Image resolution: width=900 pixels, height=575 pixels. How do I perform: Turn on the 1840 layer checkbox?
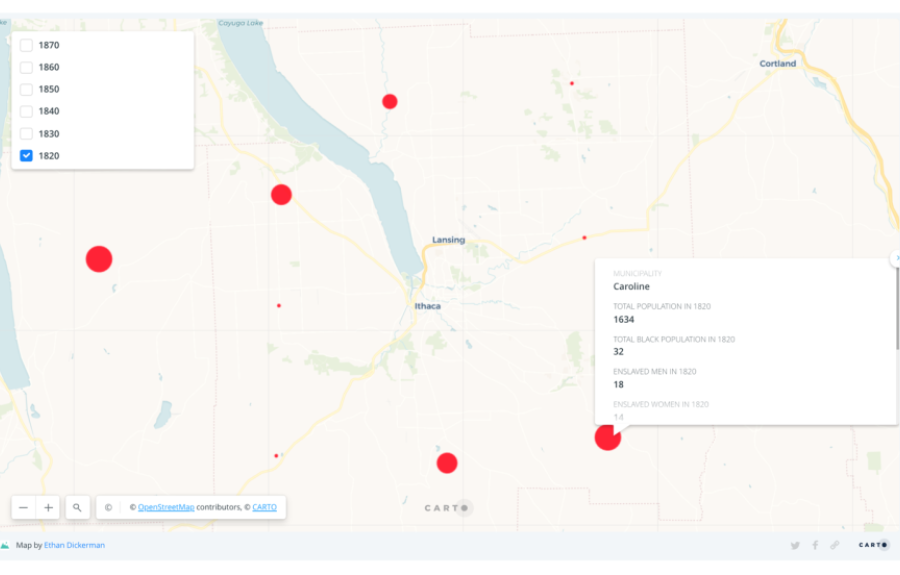pyautogui.click(x=27, y=111)
